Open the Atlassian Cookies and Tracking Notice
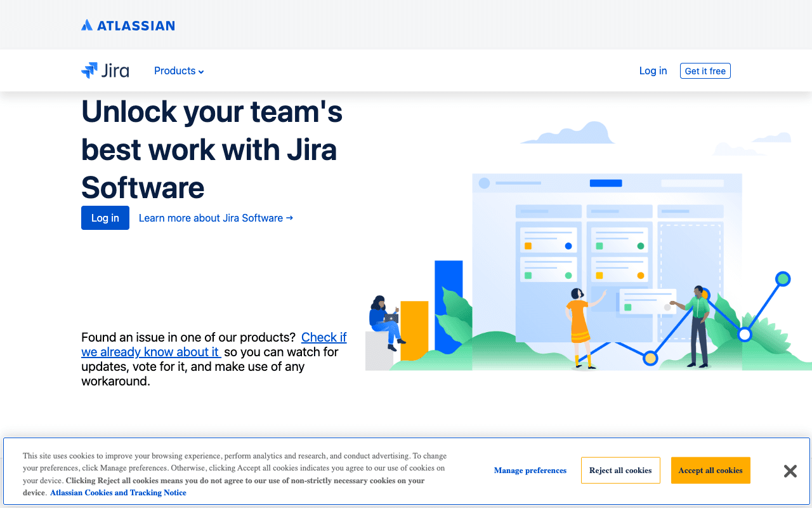This screenshot has width=812, height=508. (x=118, y=493)
